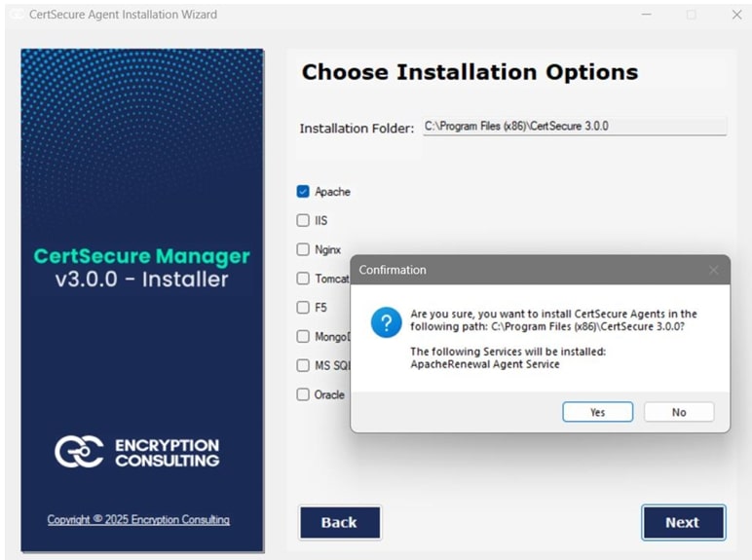The image size is (752, 560).
Task: Select the Tomcat checkbox
Action: (303, 279)
